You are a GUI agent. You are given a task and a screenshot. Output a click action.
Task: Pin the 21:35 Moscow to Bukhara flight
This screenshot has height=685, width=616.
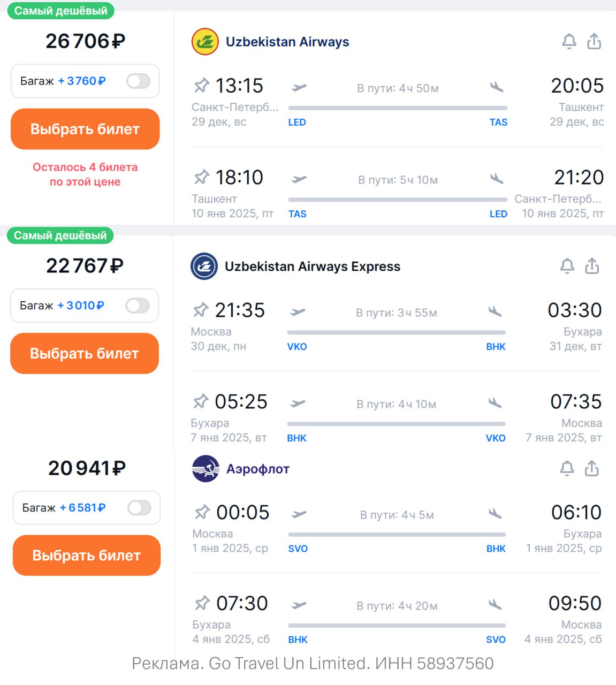pyautogui.click(x=201, y=310)
